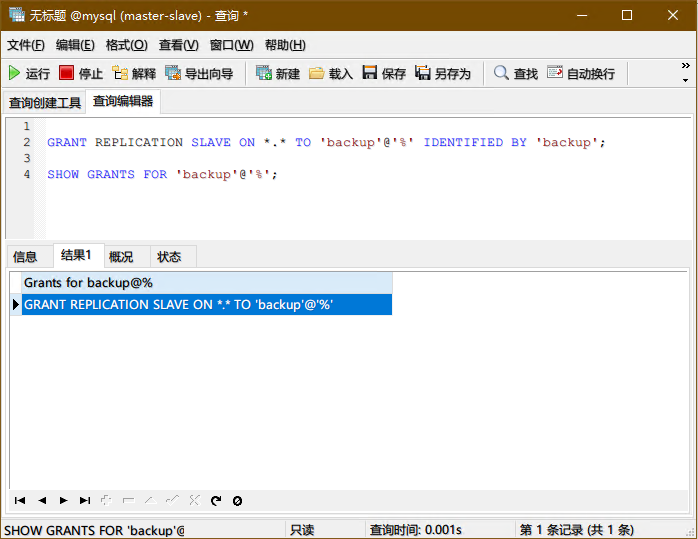Stop loading with circle-slash icon
This screenshot has height=539, width=698.
[238, 501]
